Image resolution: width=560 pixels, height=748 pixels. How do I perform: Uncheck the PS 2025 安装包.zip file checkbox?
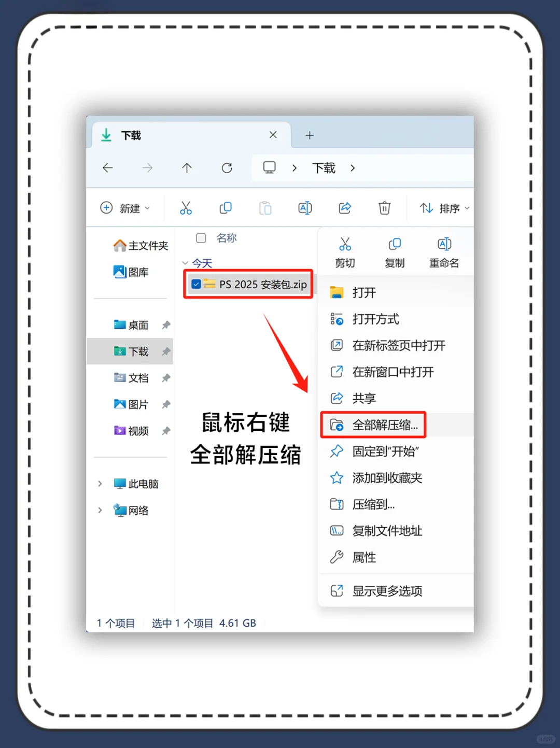point(196,284)
